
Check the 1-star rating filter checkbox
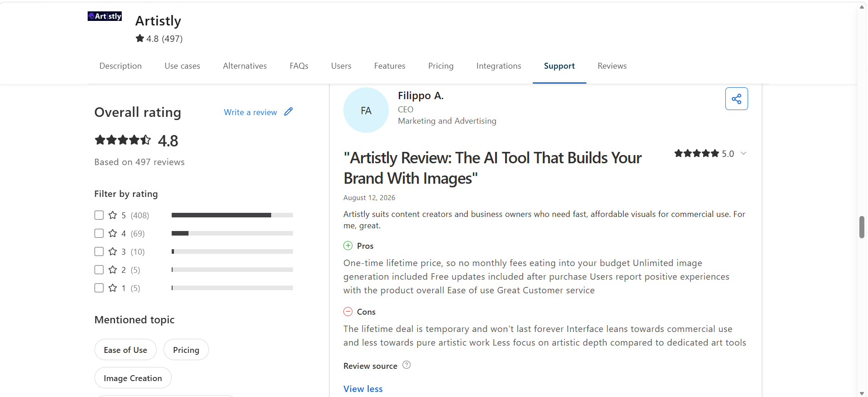pyautogui.click(x=99, y=288)
